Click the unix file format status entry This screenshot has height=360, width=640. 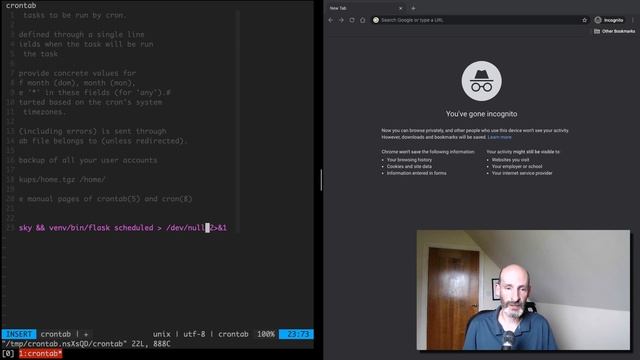pyautogui.click(x=162, y=334)
